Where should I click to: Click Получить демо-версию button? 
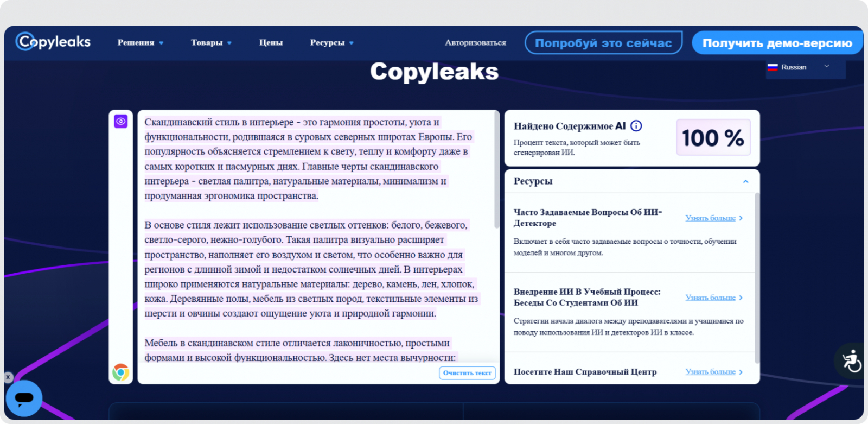click(777, 43)
